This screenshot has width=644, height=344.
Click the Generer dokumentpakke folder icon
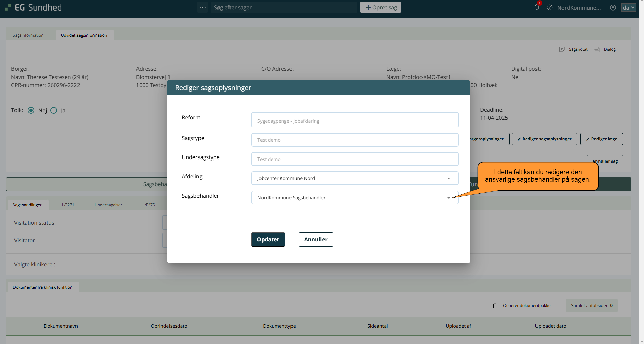coord(496,306)
